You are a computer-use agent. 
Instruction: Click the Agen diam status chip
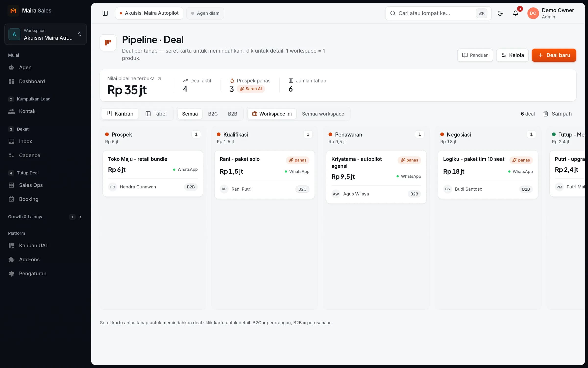click(205, 13)
